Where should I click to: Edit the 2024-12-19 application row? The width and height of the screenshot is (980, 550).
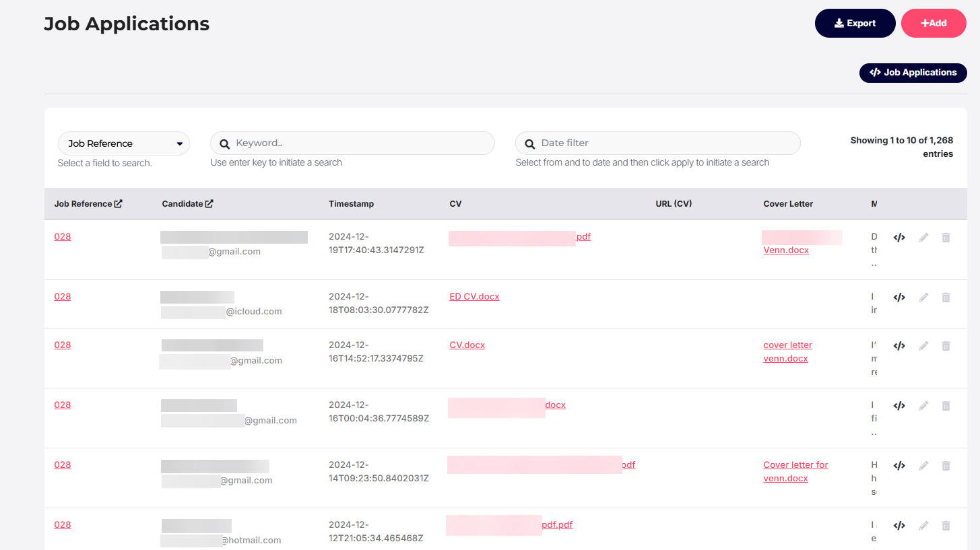(923, 238)
